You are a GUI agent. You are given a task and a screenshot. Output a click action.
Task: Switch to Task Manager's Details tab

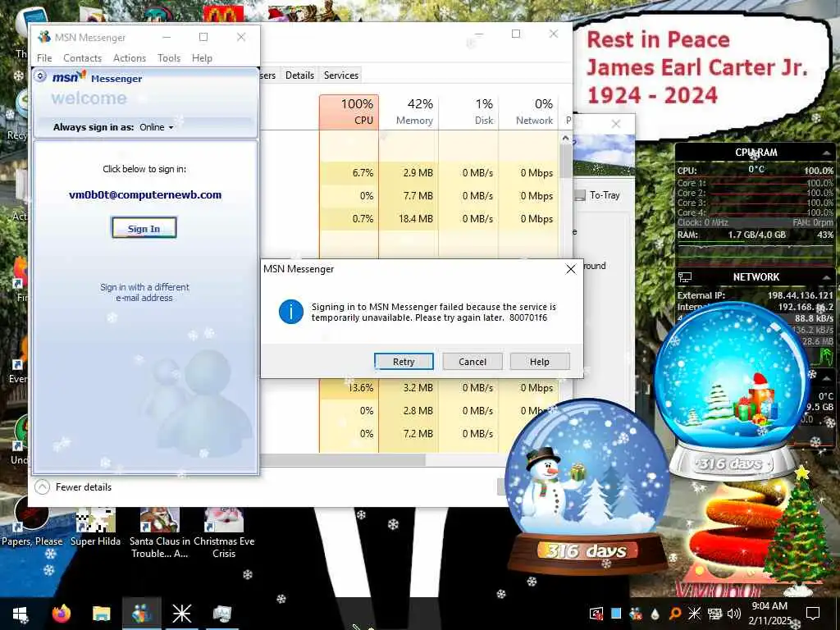pos(299,75)
